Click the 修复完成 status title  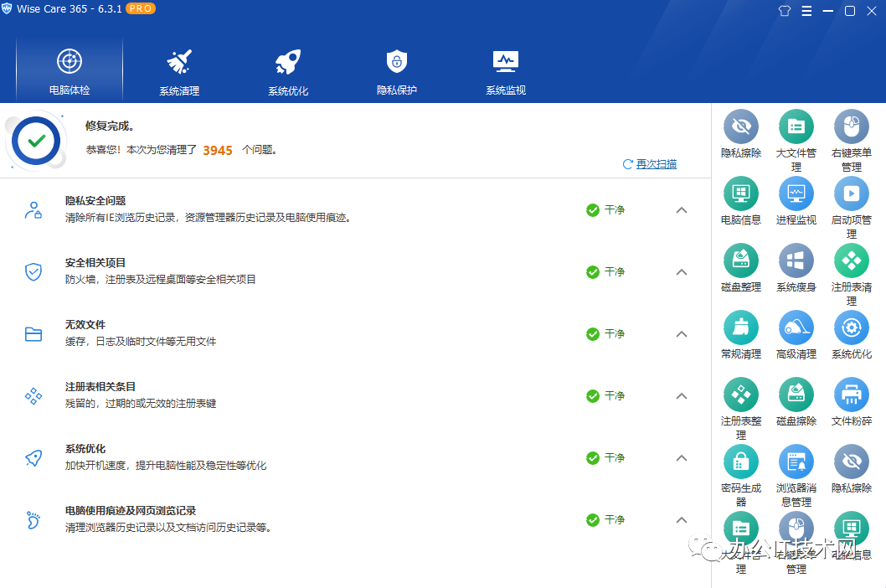point(110,126)
